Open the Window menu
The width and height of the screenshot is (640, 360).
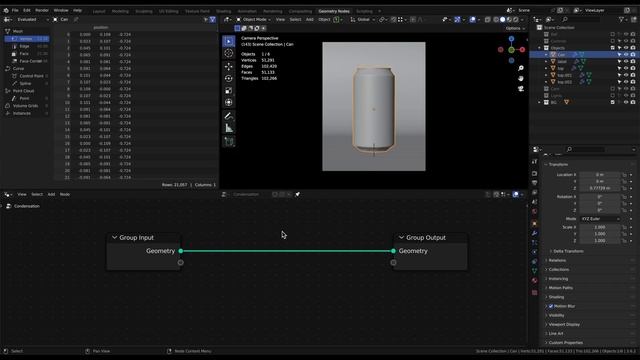pyautogui.click(x=61, y=10)
